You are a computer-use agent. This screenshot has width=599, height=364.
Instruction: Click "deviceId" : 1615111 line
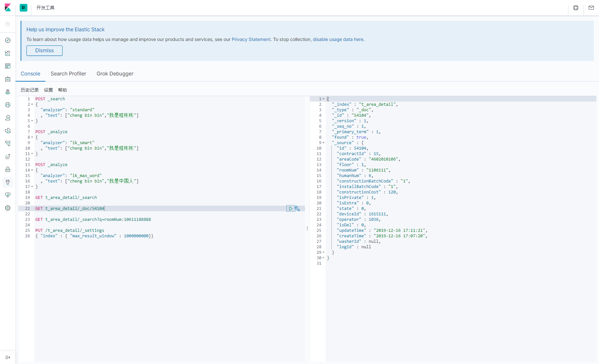[x=362, y=214]
